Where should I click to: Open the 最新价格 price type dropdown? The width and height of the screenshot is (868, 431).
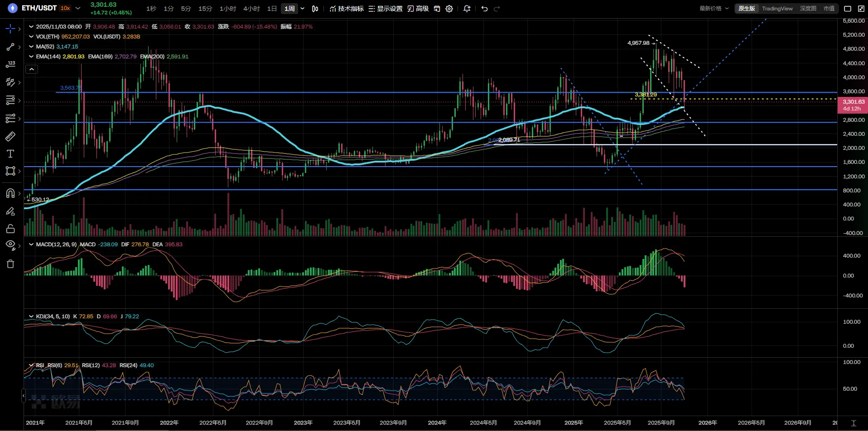click(714, 9)
